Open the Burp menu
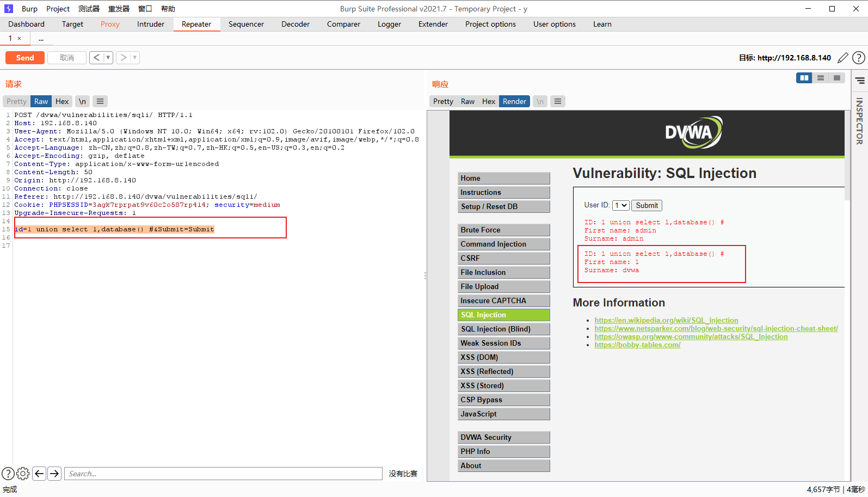The width and height of the screenshot is (868, 497). [x=29, y=9]
